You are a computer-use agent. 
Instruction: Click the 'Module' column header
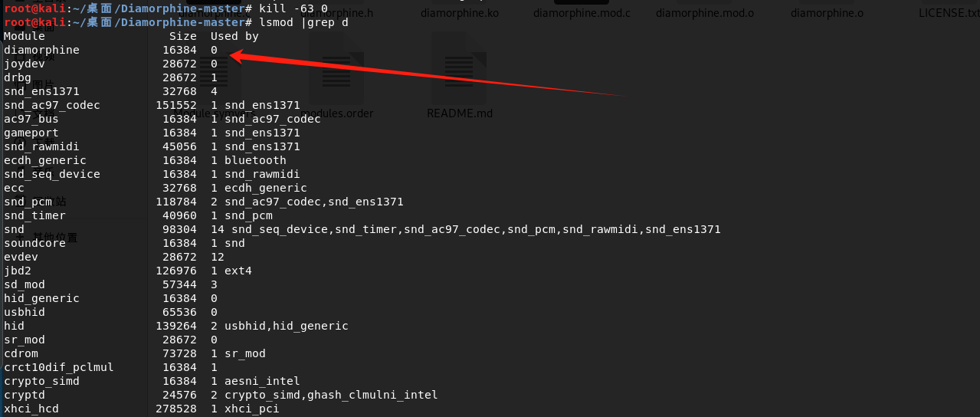click(25, 36)
